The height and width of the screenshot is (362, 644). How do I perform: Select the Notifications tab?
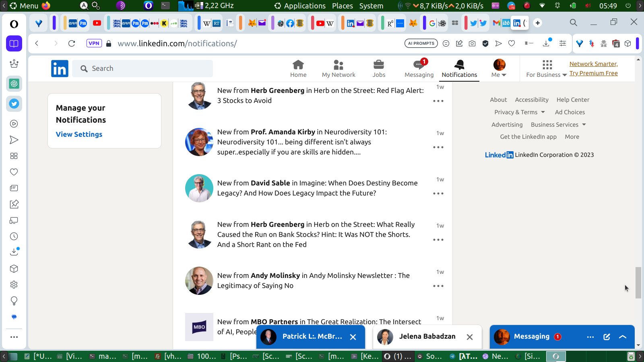(459, 69)
